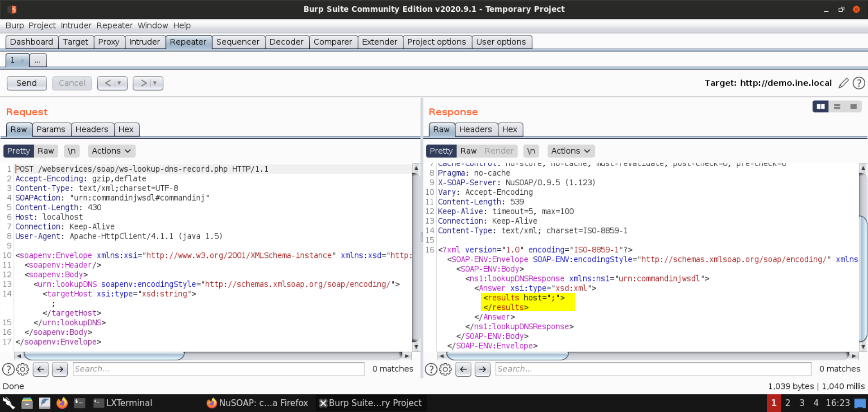868x412 pixels.
Task: Launch Firefox from taskbar icon
Action: (x=62, y=403)
